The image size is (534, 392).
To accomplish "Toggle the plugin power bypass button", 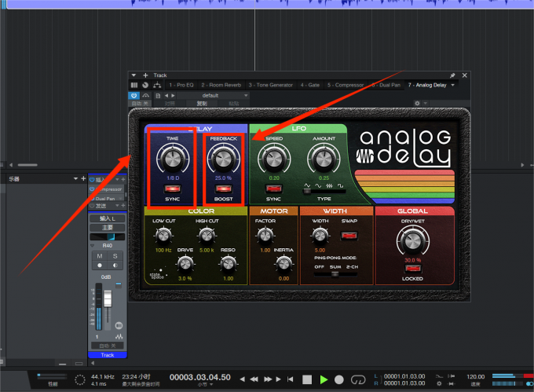I will 133,96.
